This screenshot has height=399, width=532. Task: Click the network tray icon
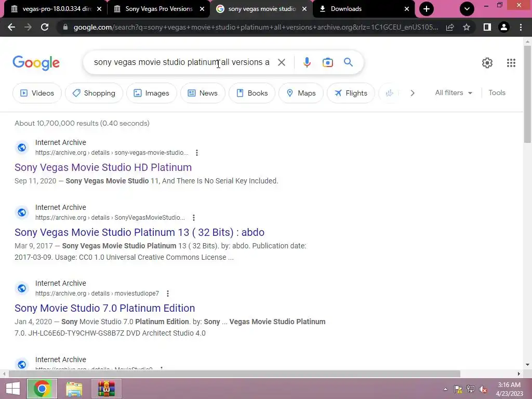471,390
